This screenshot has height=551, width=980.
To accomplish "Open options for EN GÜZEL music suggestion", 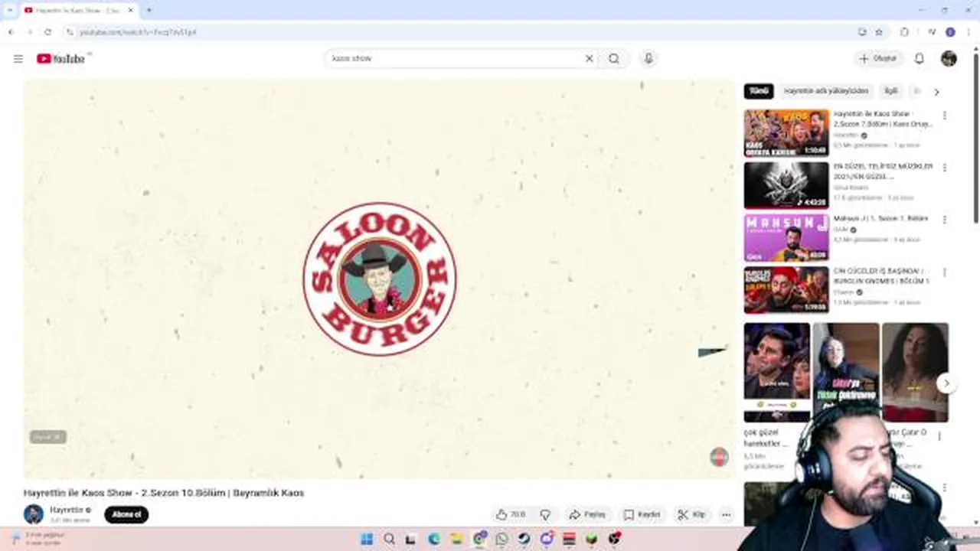I will pos(945,168).
